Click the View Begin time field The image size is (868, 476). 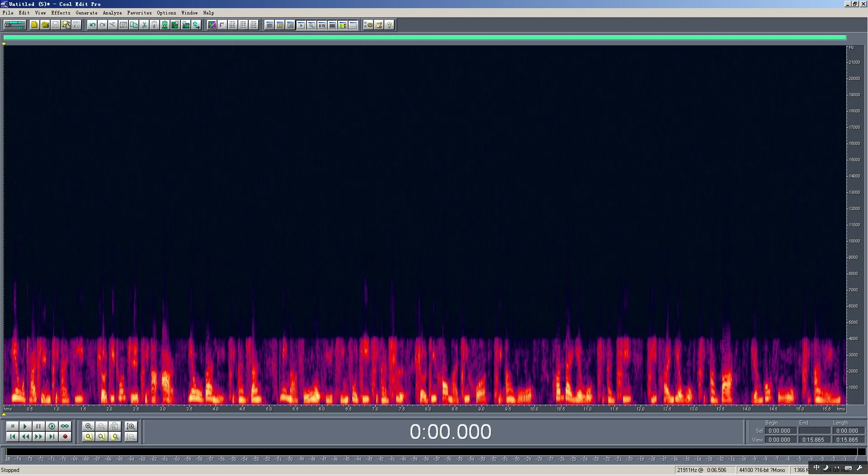[781, 439]
